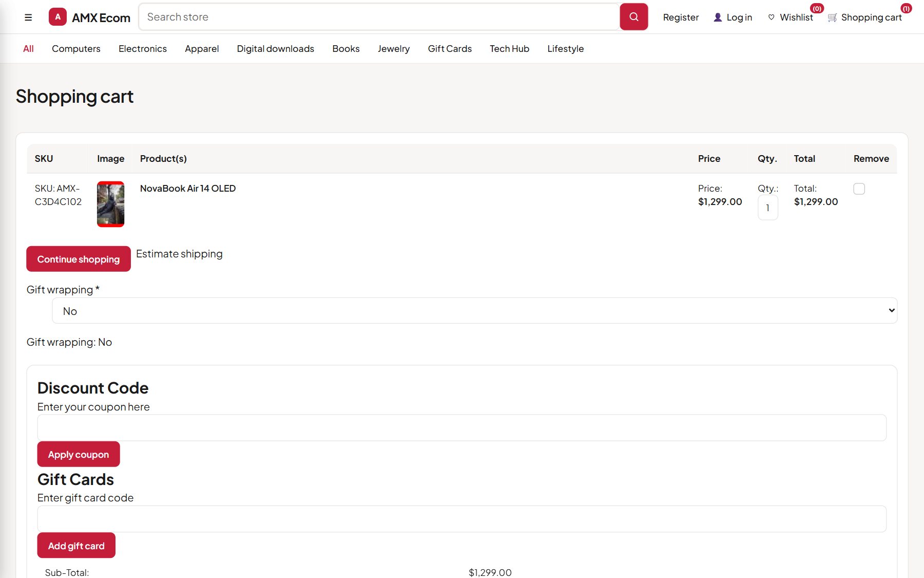Click the Wishlist heart icon
The height and width of the screenshot is (578, 924).
point(771,17)
